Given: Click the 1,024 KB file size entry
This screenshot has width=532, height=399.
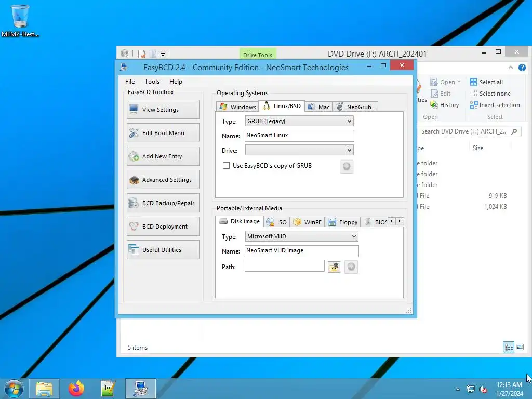Looking at the screenshot, I should coord(495,207).
